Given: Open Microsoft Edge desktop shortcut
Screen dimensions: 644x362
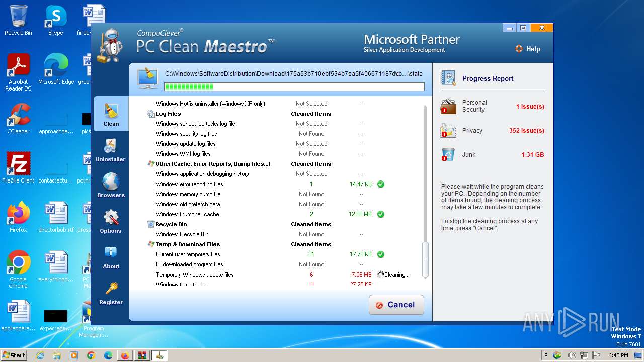Looking at the screenshot, I should click(x=56, y=69).
